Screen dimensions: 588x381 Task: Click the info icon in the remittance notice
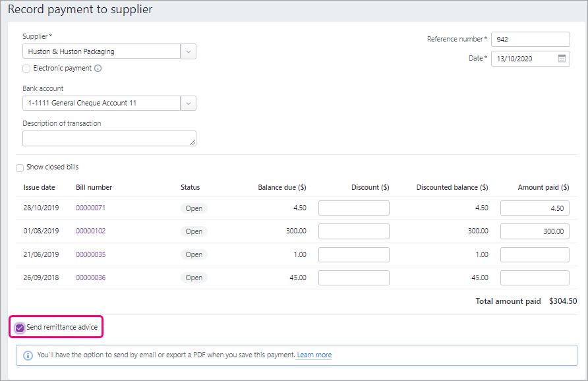coord(28,355)
